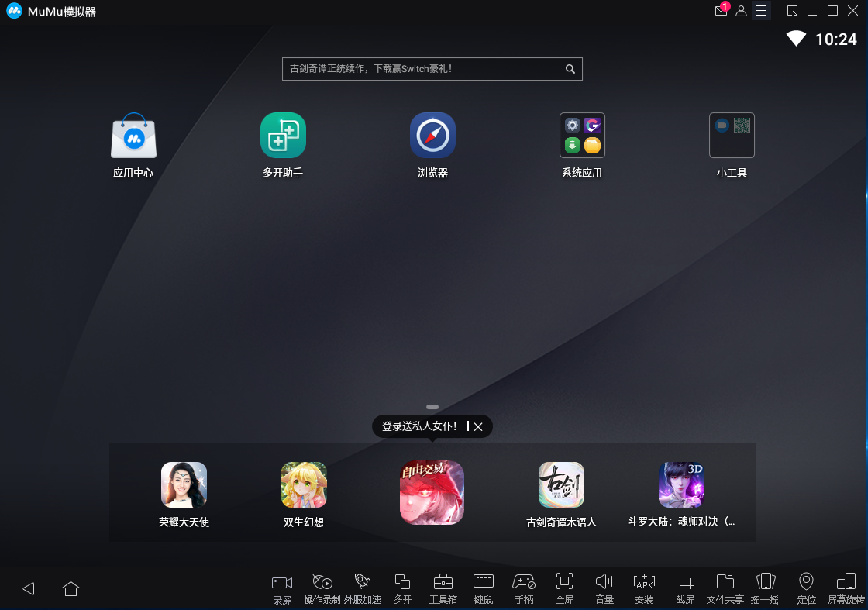Click the search box with 古剑奇谭 text

[432, 69]
